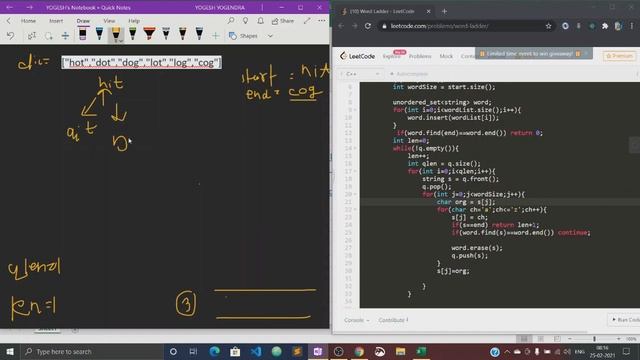Close the Word Ladder LeetCode tab
Image resolution: width=640 pixels, height=360 pixels.
point(428,11)
